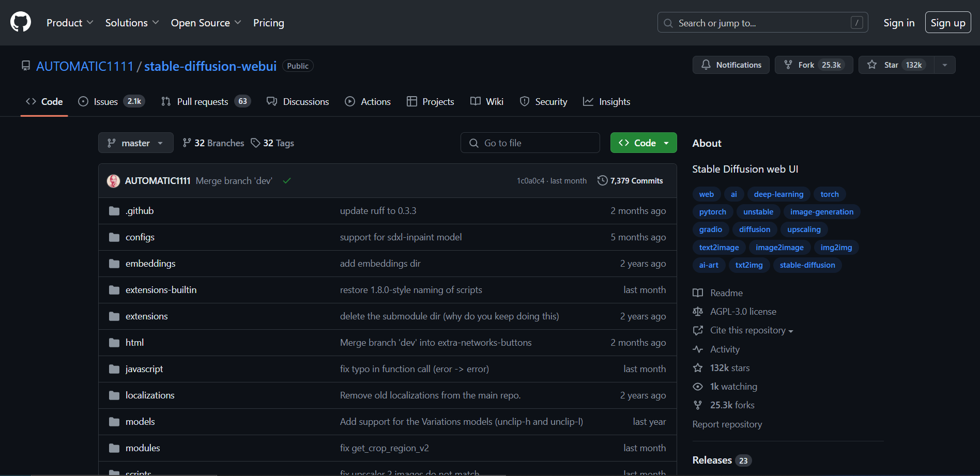Open the master branch dropdown

[x=135, y=143]
